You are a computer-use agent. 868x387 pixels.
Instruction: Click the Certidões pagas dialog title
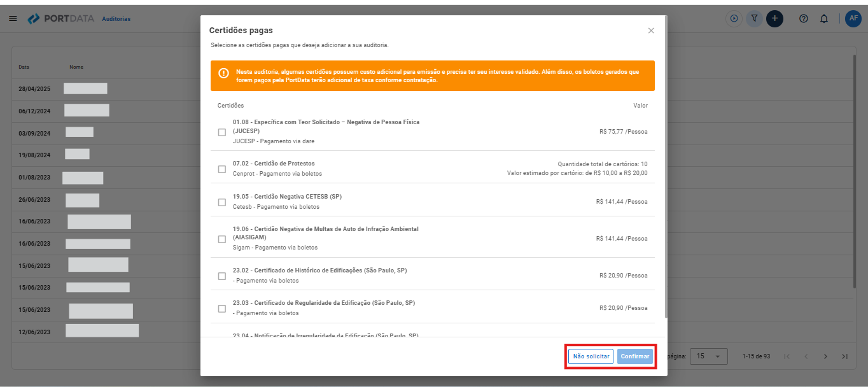pyautogui.click(x=241, y=31)
